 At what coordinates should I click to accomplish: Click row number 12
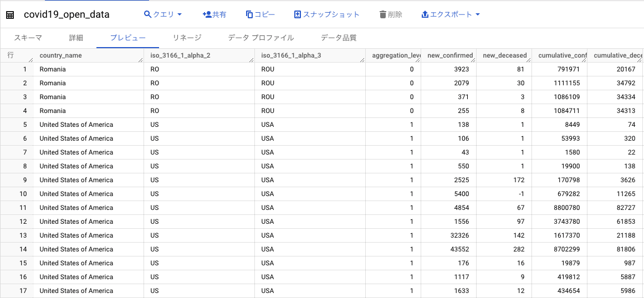coord(23,222)
